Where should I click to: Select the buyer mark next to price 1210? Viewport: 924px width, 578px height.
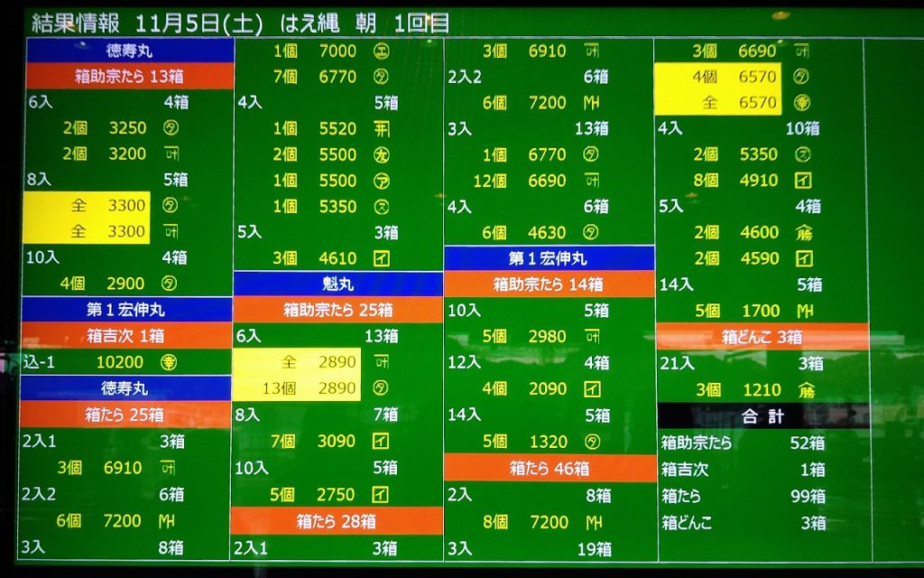(804, 390)
